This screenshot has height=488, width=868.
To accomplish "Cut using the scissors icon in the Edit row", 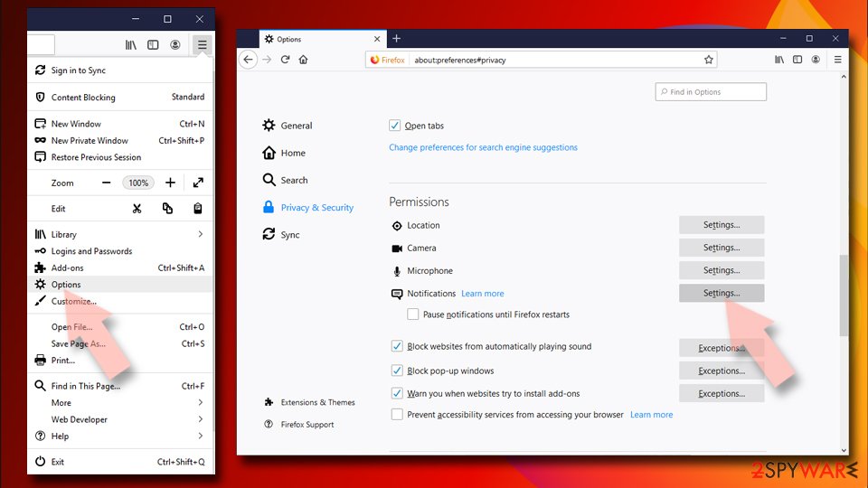I will point(137,209).
